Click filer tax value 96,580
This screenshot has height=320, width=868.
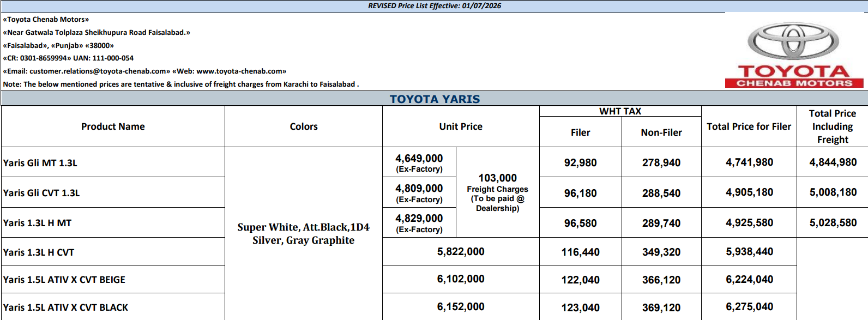581,224
